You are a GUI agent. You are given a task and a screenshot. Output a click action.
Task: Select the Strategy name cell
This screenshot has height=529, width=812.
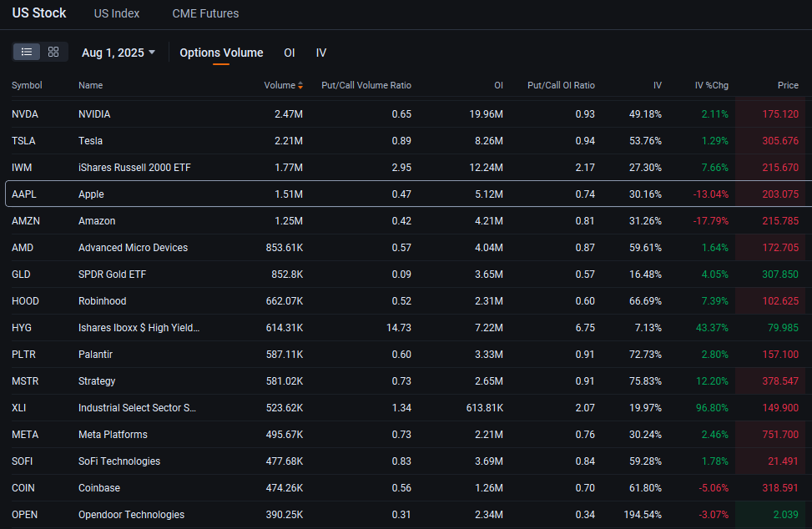[97, 381]
